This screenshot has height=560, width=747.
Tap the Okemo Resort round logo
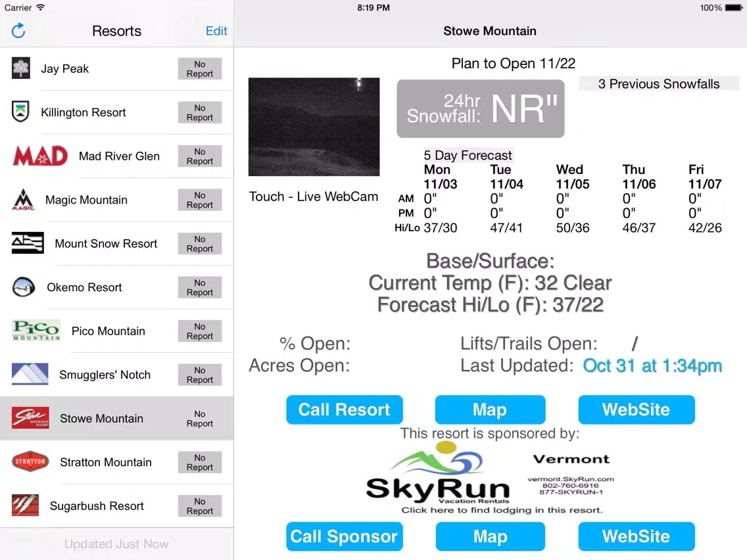pos(24,287)
